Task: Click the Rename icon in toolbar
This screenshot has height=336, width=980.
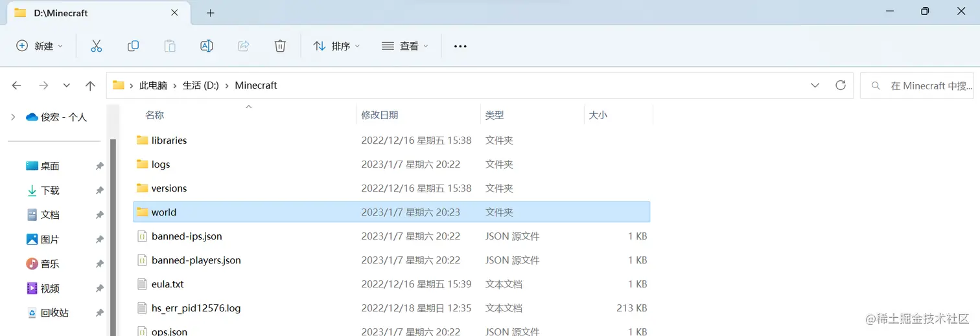Action: (x=207, y=46)
